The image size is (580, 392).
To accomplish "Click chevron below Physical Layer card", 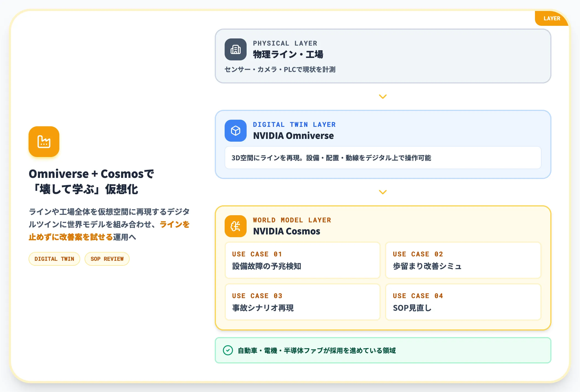I will [383, 96].
